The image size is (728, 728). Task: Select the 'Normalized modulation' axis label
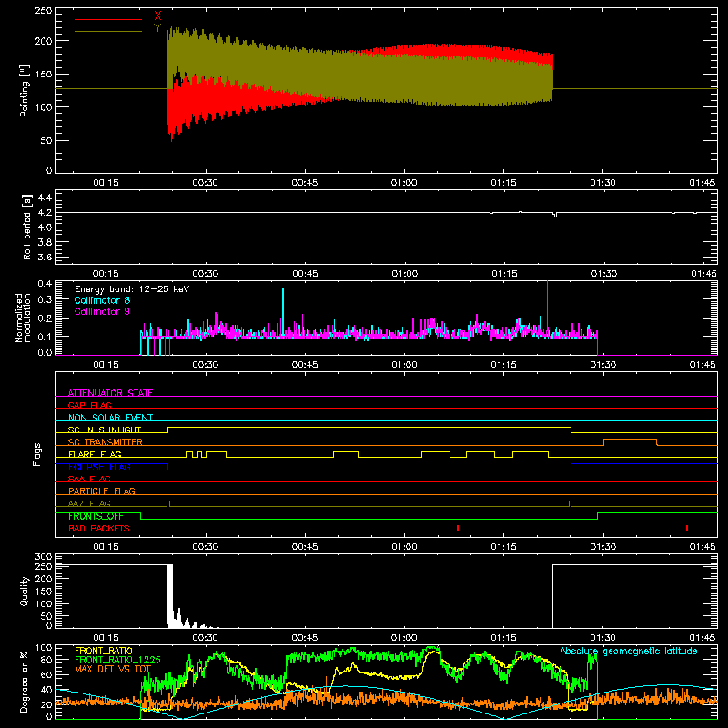coord(23,318)
